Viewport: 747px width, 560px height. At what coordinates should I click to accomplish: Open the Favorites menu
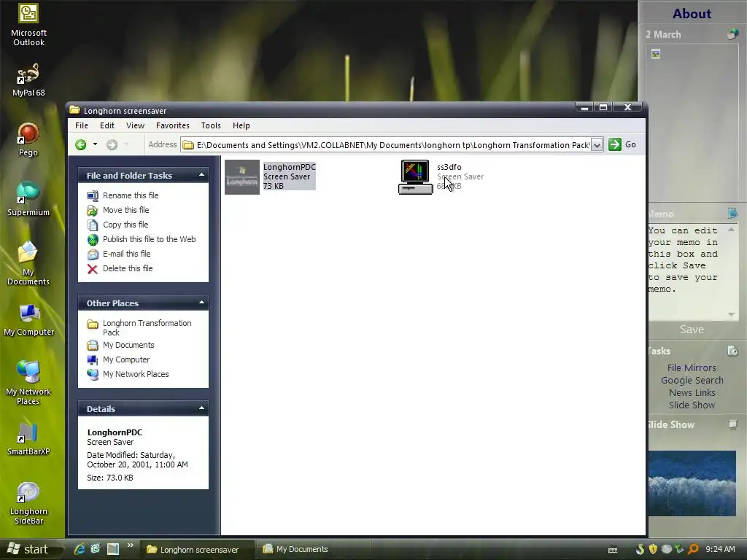(172, 125)
